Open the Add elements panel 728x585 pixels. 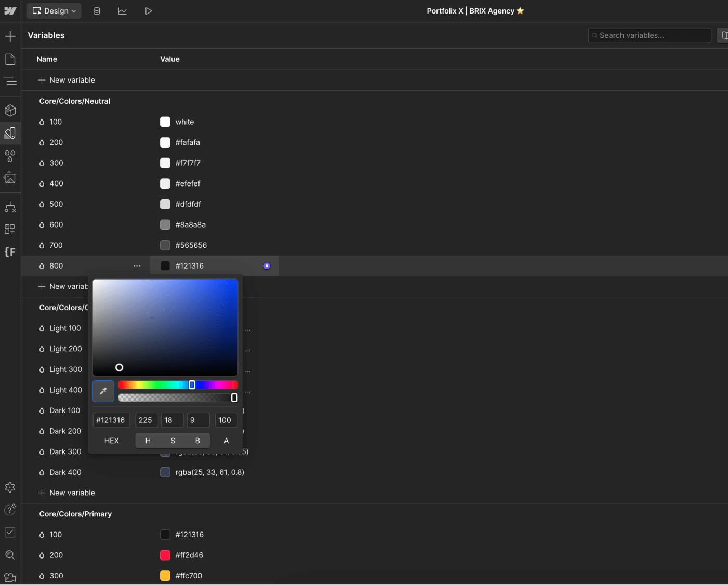(x=10, y=36)
